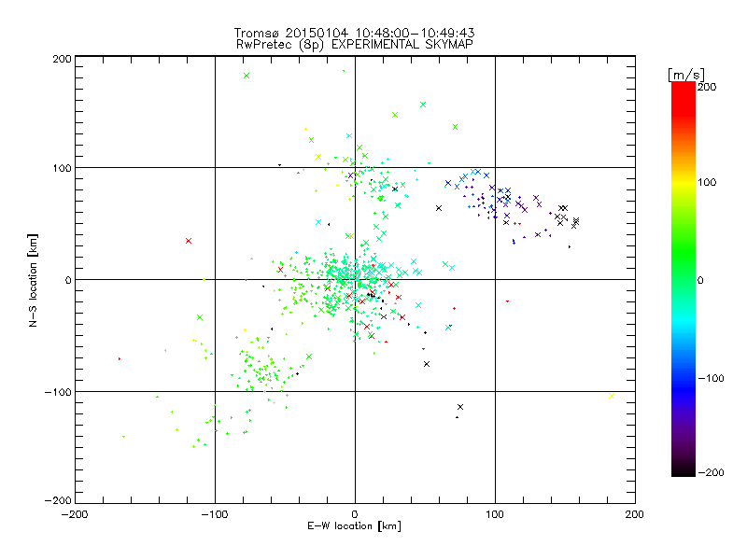
Task: Click the colorbar's '-100' label
Action: coord(711,379)
